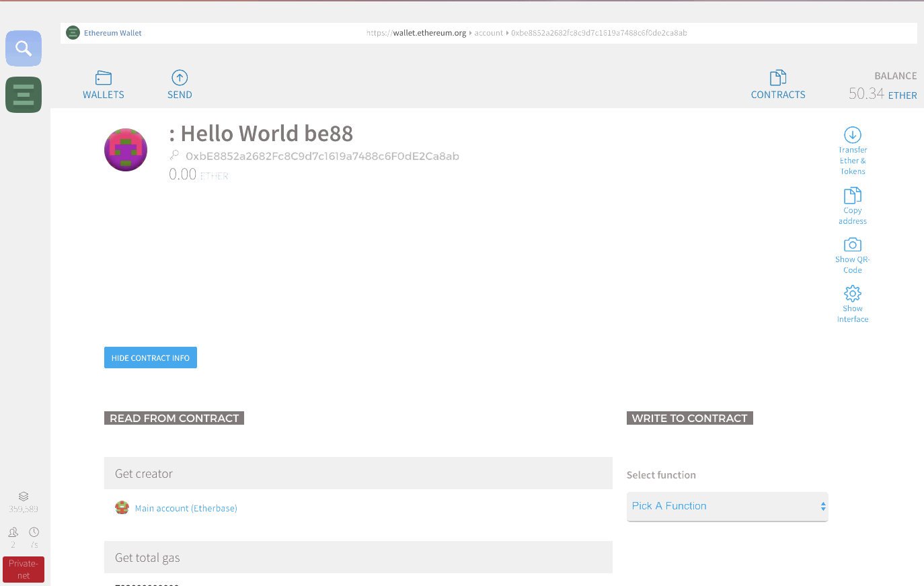Screen dimensions: 924x586
Task: Click the peers count icon
Action: [x=13, y=532]
